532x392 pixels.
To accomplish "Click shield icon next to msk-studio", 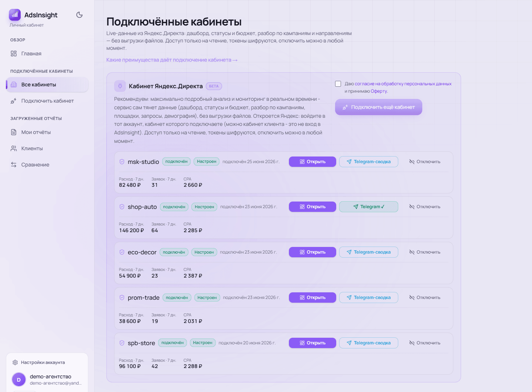I will [122, 162].
